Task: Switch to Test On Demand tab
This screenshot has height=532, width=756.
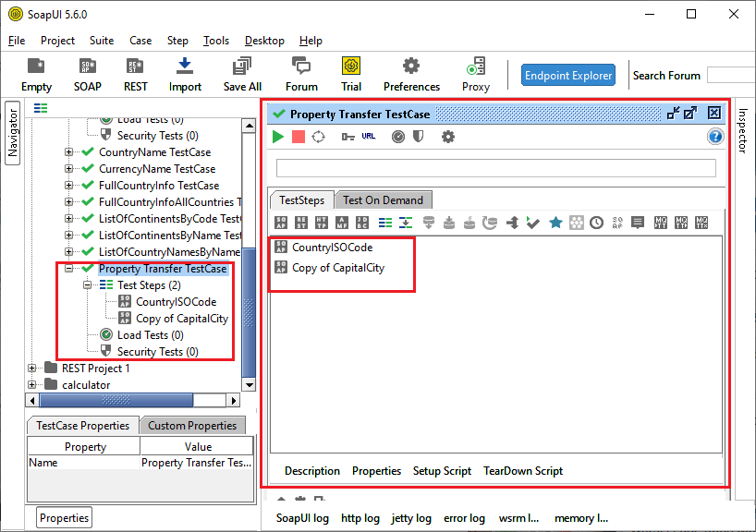Action: [x=383, y=200]
